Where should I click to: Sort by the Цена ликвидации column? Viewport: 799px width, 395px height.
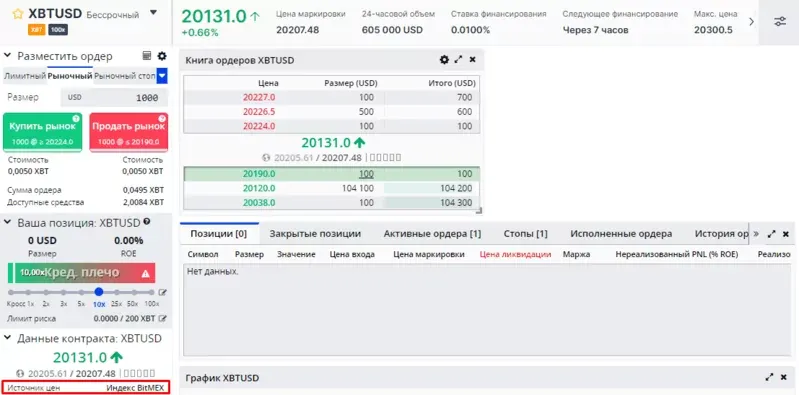point(515,254)
